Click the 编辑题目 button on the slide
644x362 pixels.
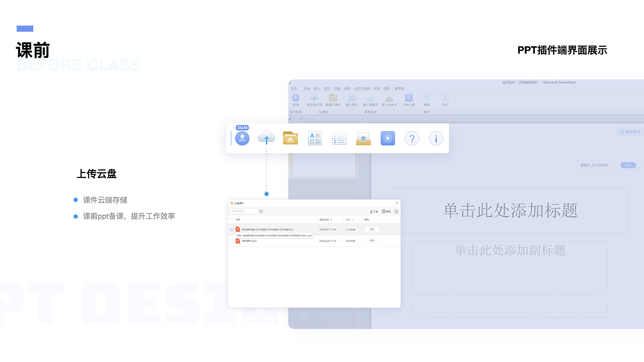pos(629,132)
